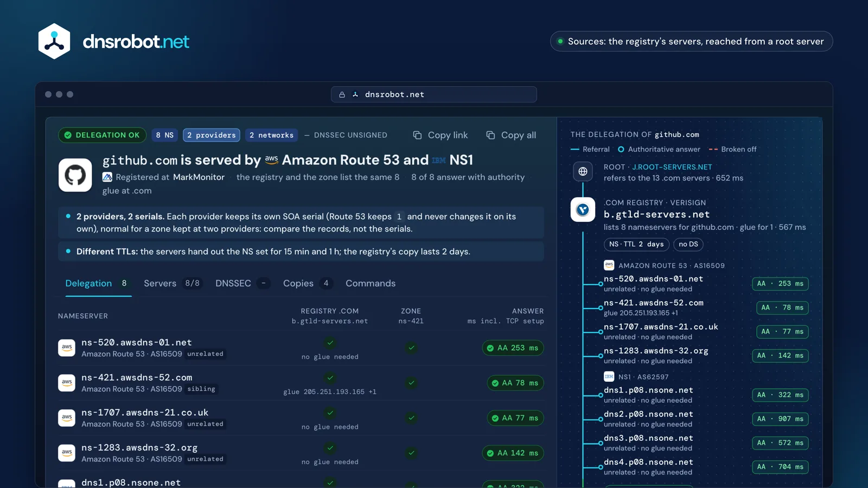Click the AA 253 ms badge in table
868x488 pixels.
pos(513,348)
